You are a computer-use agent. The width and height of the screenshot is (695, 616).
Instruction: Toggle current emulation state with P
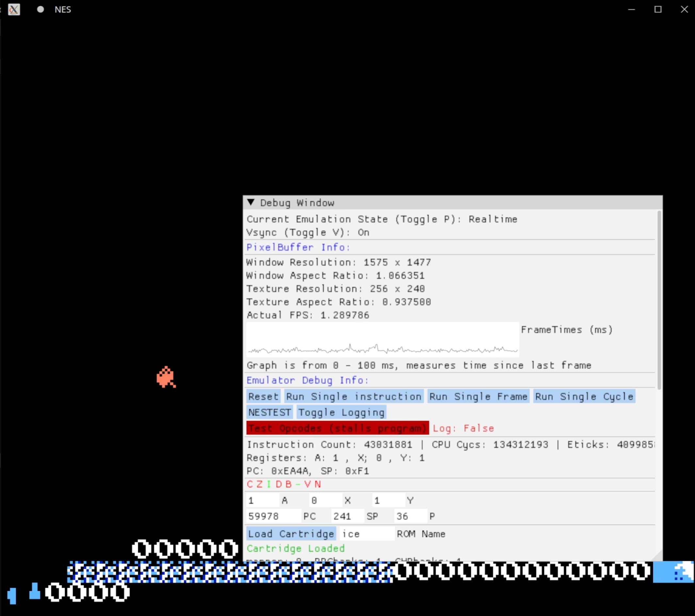click(382, 219)
